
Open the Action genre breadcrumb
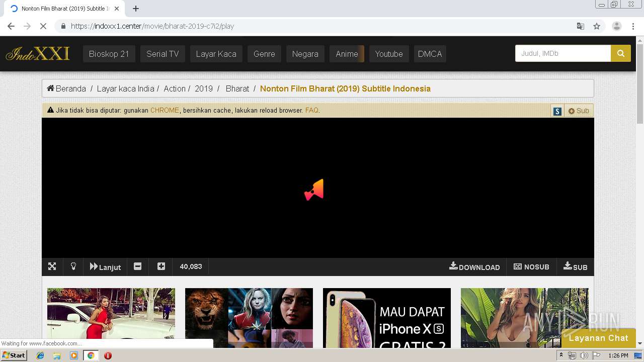pyautogui.click(x=175, y=88)
